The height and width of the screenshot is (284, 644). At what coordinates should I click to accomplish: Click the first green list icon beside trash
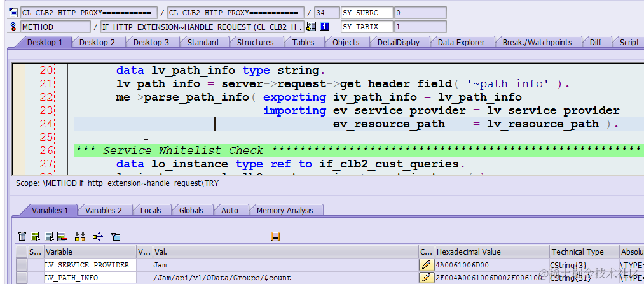pos(36,237)
